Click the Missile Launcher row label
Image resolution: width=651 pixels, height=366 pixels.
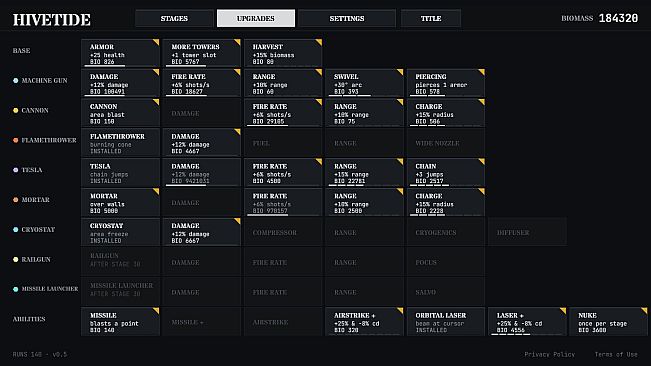pos(50,289)
